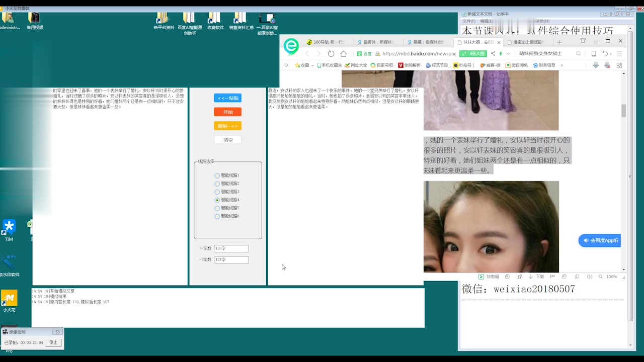Screen dimensions: 644x362
Task: Open the 秒拍号 bookmark
Action: tap(464, 65)
